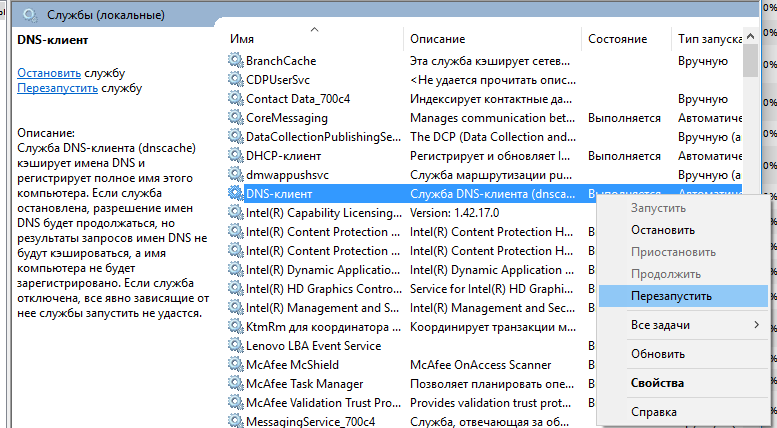Select the Lenovo LBA Event Service row

coord(313,346)
